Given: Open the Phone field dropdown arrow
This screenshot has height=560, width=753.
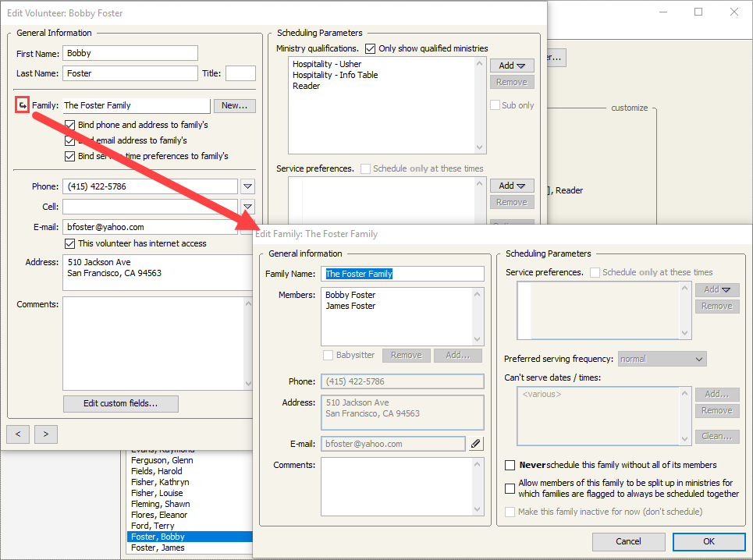Looking at the screenshot, I should 247,186.
